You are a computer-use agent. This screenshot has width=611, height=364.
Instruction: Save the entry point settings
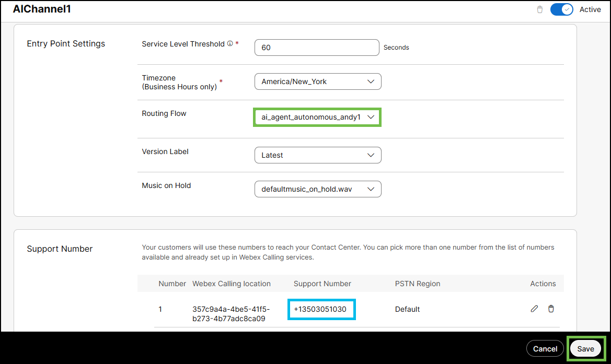585,349
